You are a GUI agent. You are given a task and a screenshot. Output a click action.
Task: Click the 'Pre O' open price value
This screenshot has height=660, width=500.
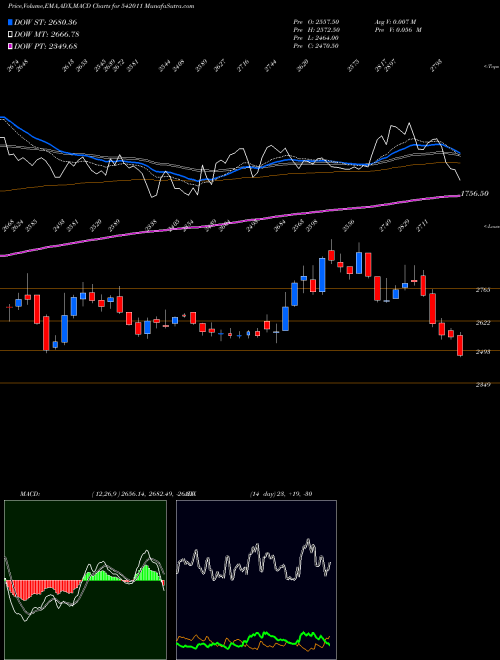316,21
